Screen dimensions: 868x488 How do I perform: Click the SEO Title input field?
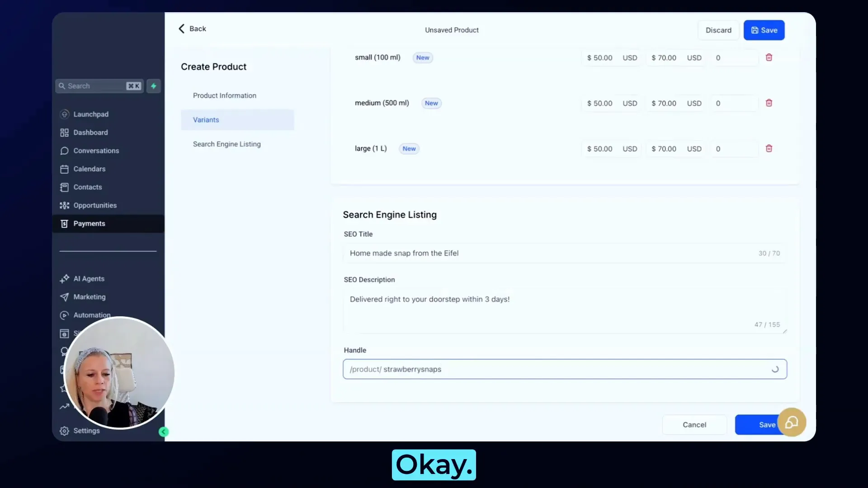565,253
